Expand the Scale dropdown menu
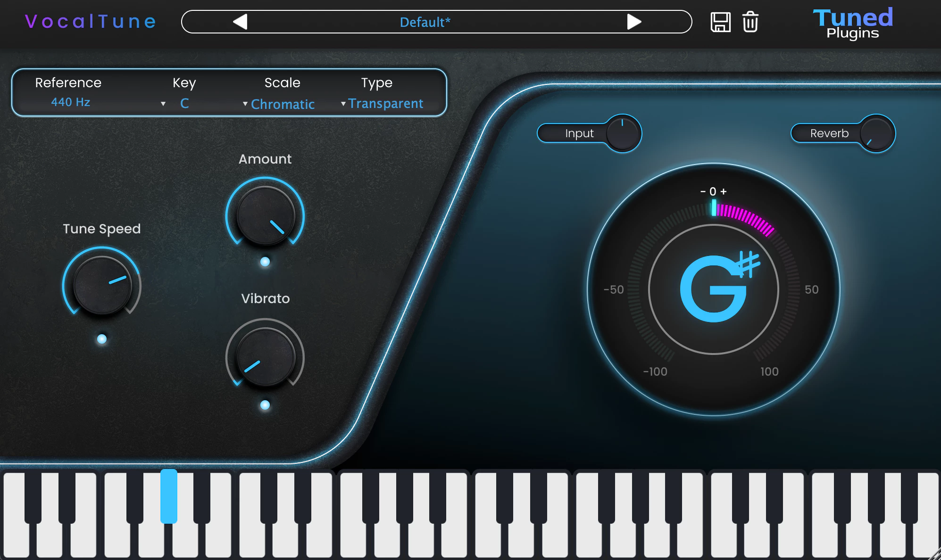941x560 pixels. (281, 103)
